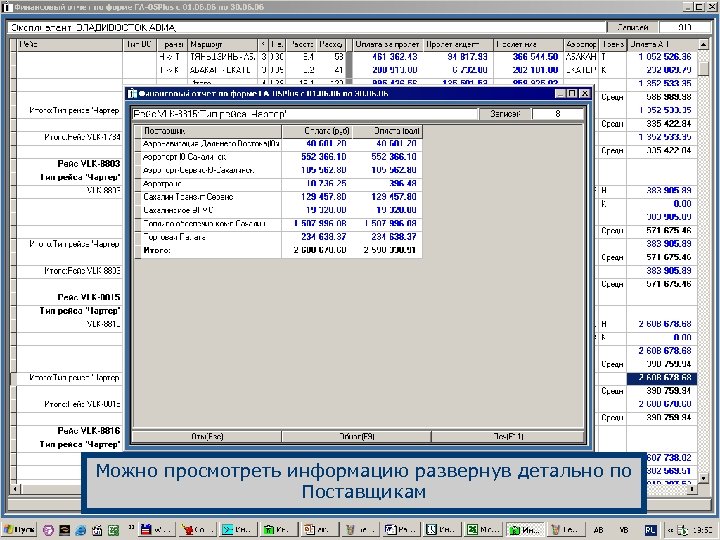Click main window horizontal scrollbar left arrow
Image resolution: width=720 pixels, height=540 pixels.
point(15,489)
